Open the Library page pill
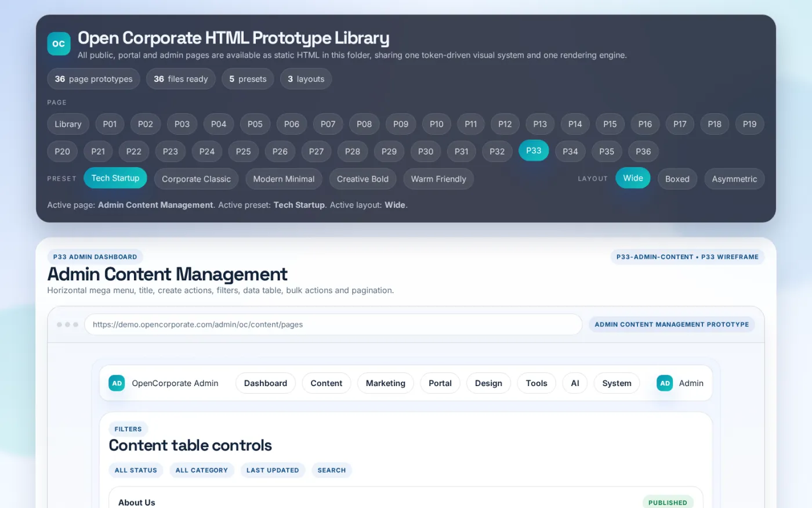 tap(68, 124)
